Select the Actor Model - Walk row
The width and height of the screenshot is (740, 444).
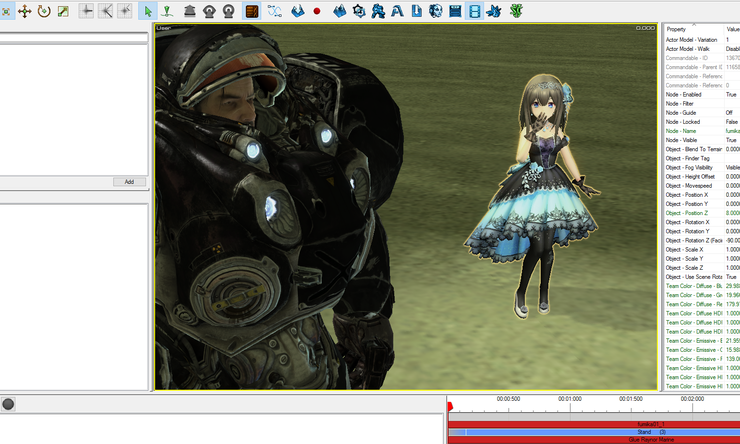[x=702, y=49]
